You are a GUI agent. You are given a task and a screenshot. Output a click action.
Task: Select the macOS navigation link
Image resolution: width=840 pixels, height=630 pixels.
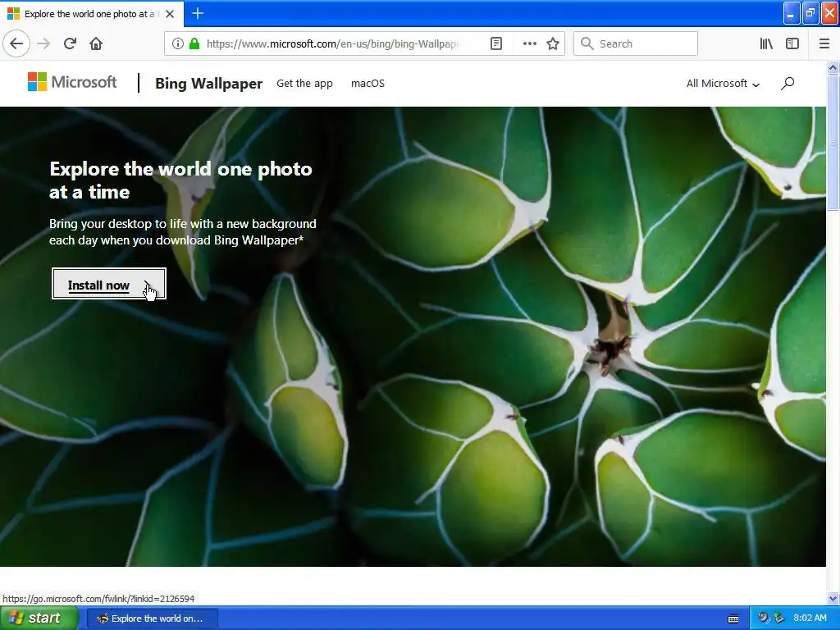pos(367,83)
